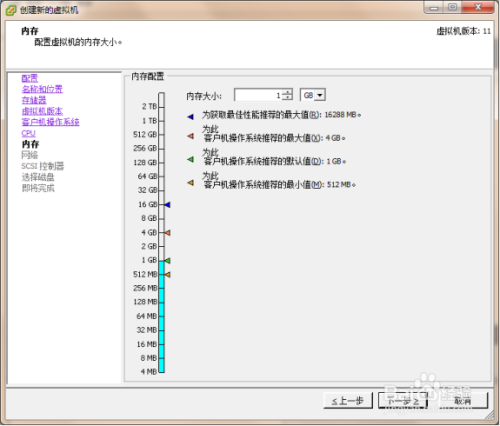
Task: Open the 存储器 step link
Action: [34, 100]
